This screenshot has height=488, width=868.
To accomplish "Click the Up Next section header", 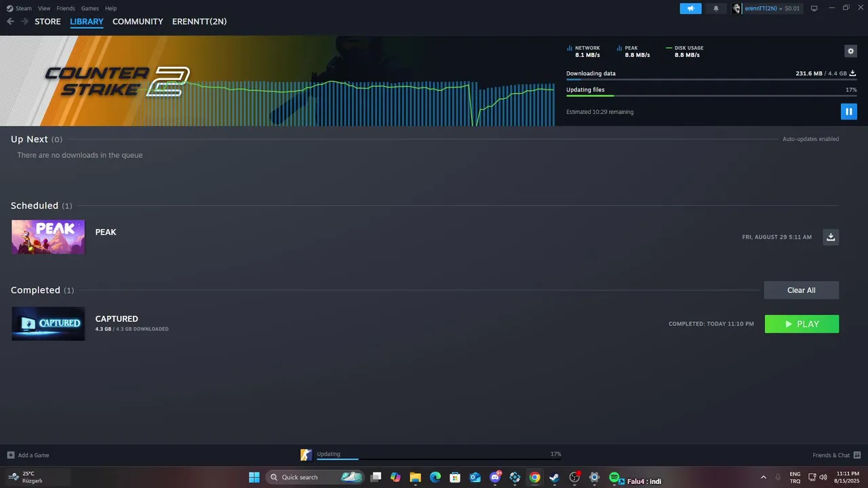I will click(x=37, y=139).
